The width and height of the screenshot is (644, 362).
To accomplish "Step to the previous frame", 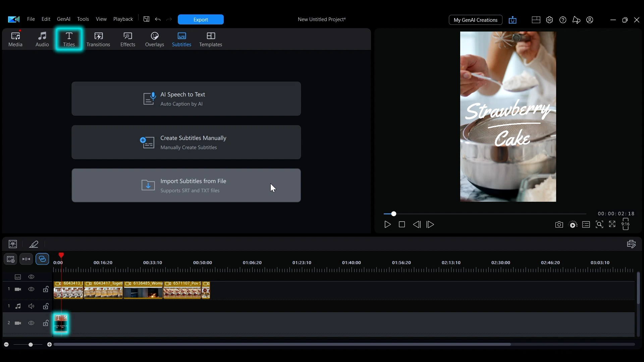I will 417,225.
